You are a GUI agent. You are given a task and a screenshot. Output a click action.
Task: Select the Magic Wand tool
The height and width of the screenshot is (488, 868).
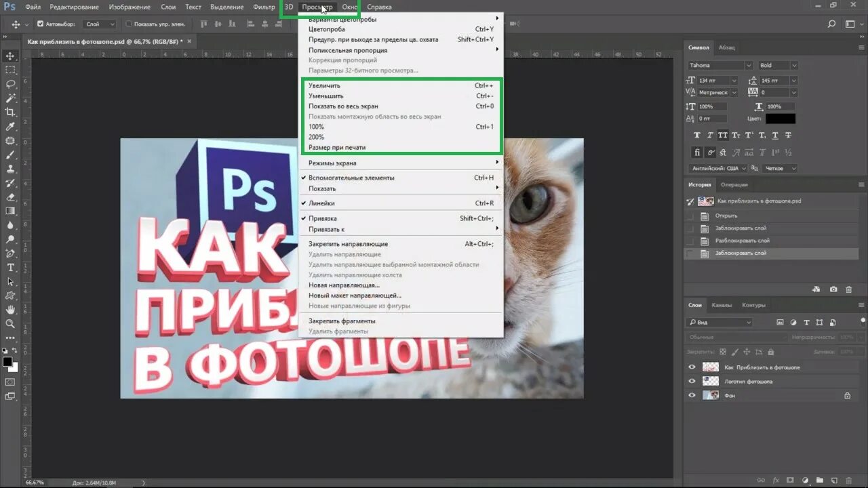(10, 98)
